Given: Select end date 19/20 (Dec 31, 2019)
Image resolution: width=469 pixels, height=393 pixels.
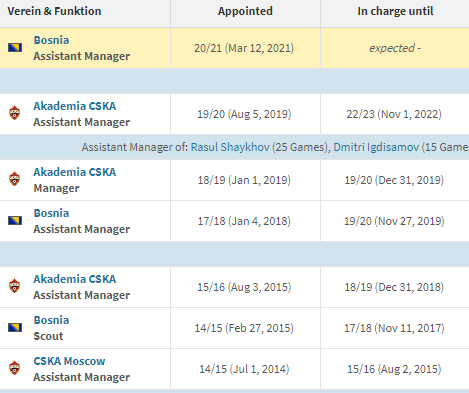Looking at the screenshot, I should click(394, 180).
